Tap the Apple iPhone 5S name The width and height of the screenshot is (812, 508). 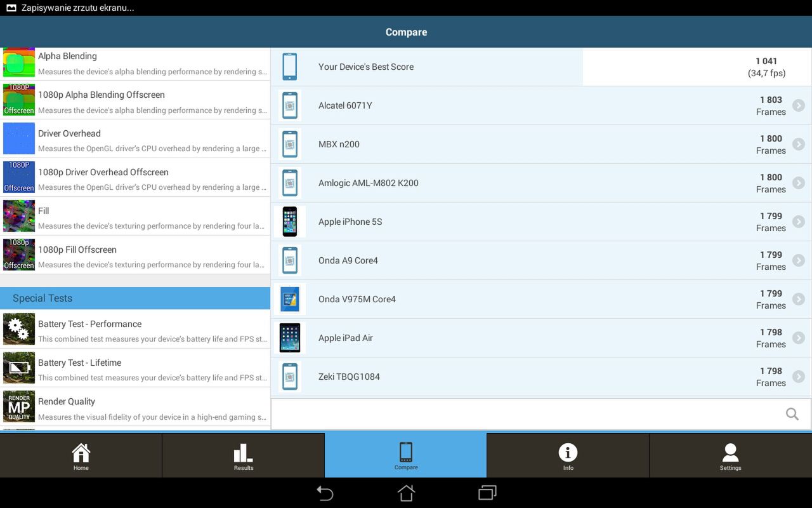point(350,222)
